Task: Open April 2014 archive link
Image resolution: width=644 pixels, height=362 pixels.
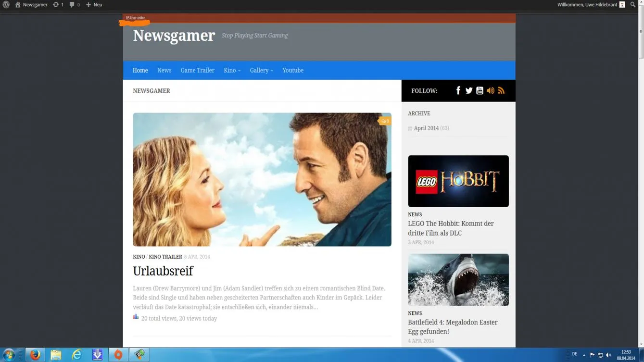Action: [426, 128]
